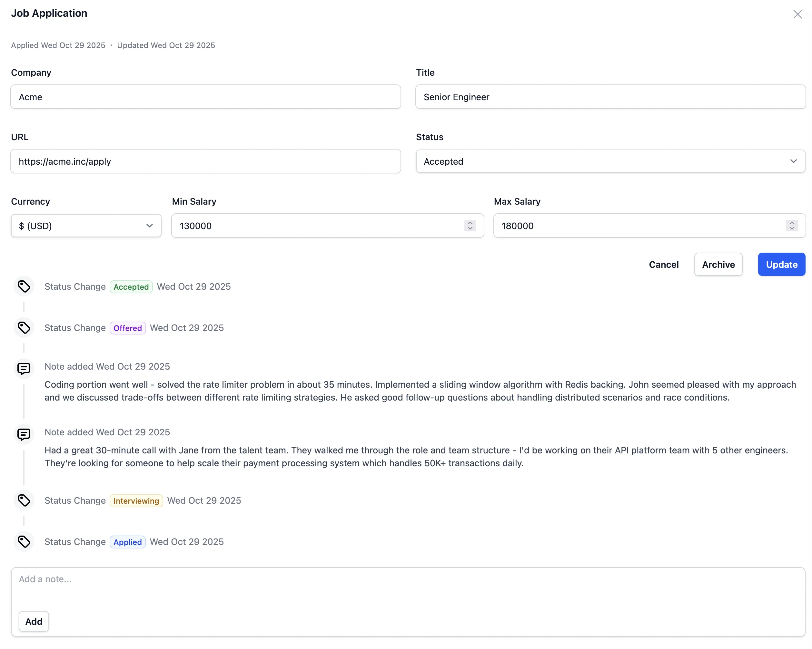Image resolution: width=812 pixels, height=649 pixels.
Task: Open the Currency selector showing $ (USD)
Action: tap(86, 226)
